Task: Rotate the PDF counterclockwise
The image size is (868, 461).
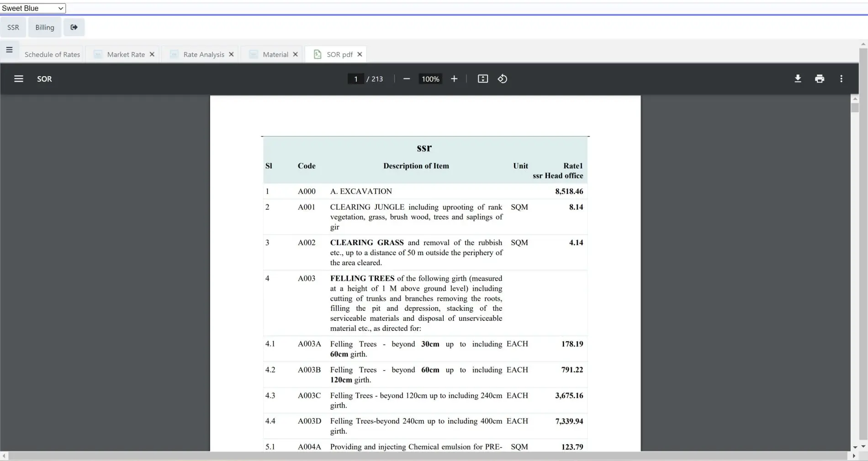Action: pos(503,79)
